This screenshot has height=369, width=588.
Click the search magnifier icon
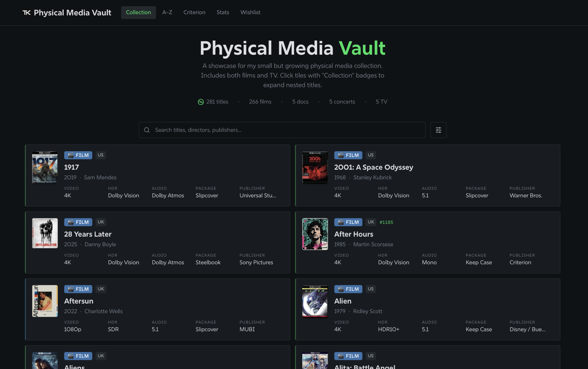click(147, 130)
